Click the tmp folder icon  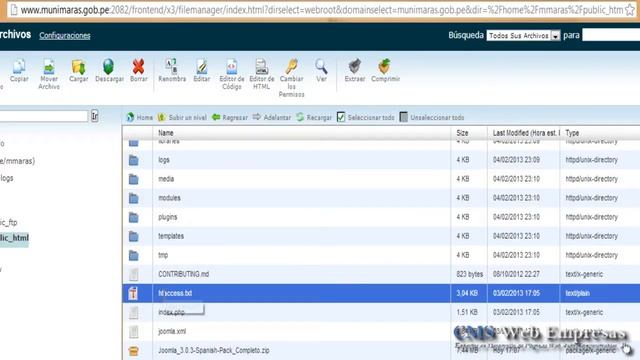133,255
